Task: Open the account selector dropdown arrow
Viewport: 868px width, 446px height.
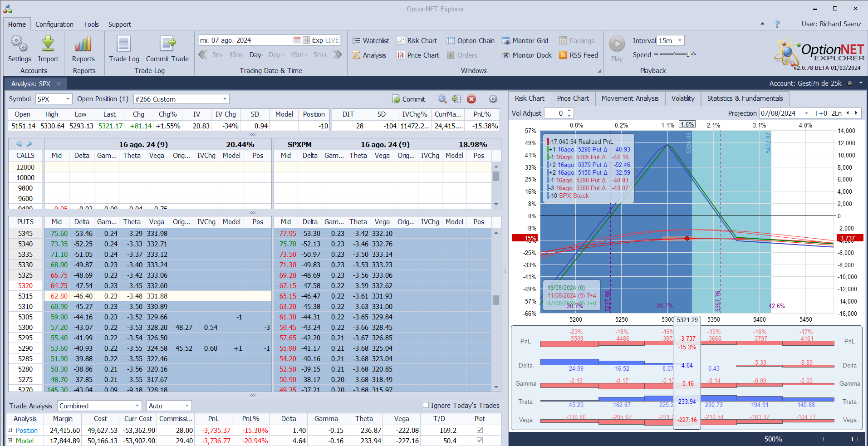Action: (x=860, y=83)
